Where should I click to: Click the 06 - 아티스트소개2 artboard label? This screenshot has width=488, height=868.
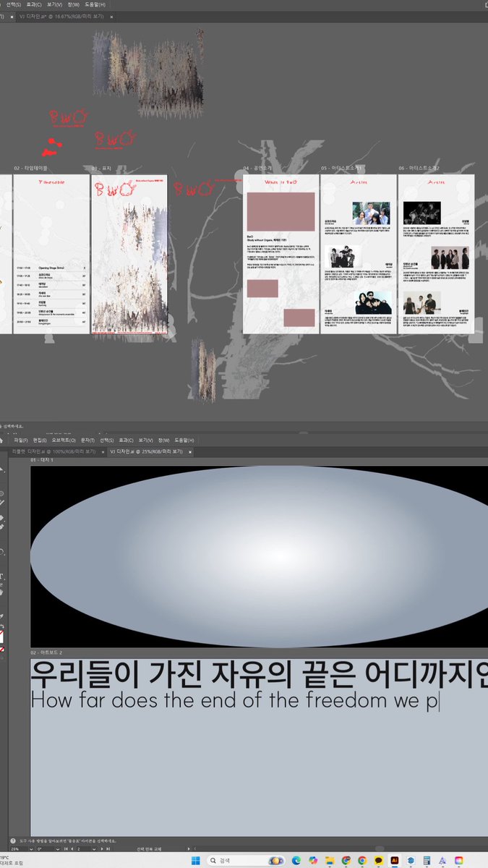(x=418, y=169)
